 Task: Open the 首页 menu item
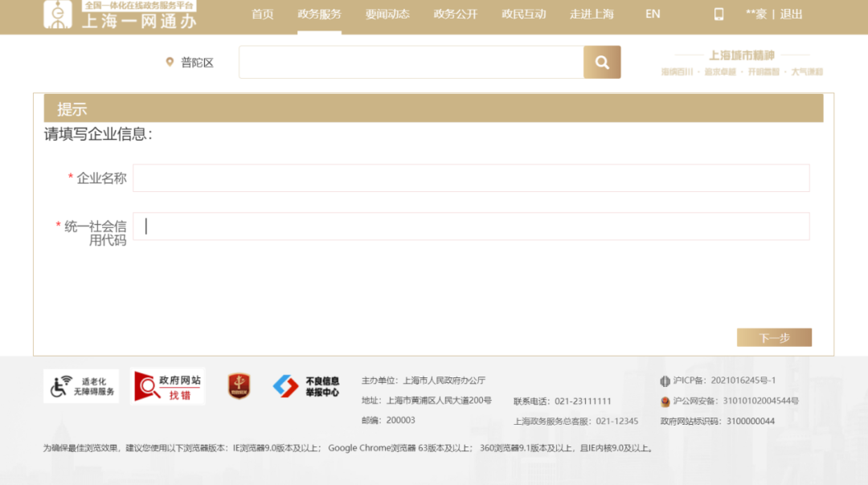click(263, 14)
